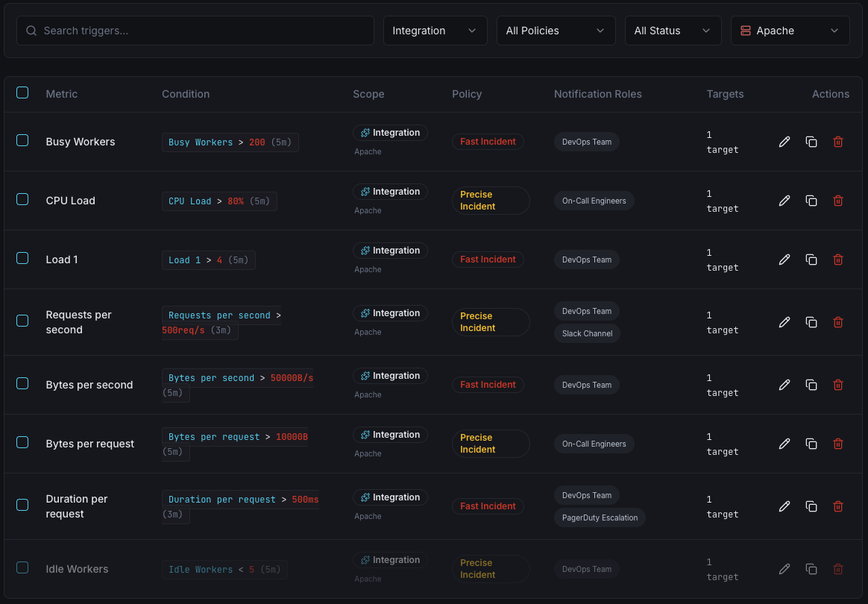This screenshot has width=868, height=604.
Task: Click the Metric column header
Action: click(61, 94)
